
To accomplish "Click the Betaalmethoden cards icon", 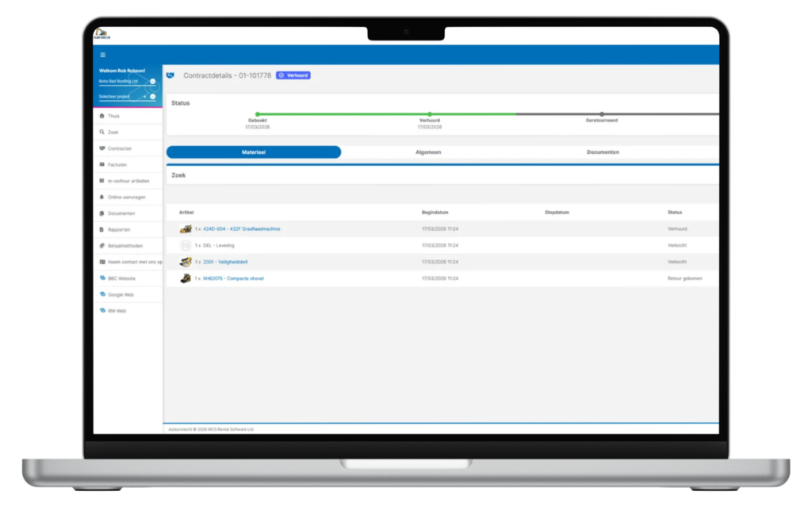I will 102,246.
